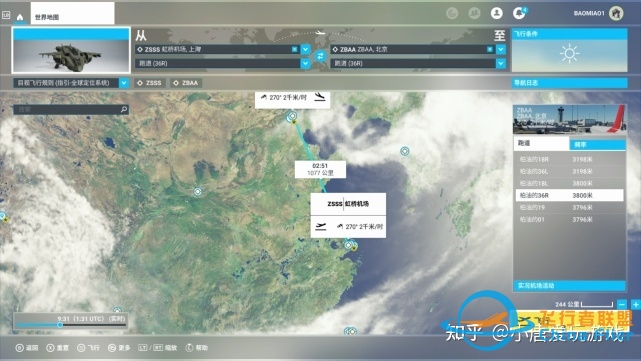Open the notifications bell icon
Image resolution: width=641 pixels, height=361 pixels.
coord(519,13)
